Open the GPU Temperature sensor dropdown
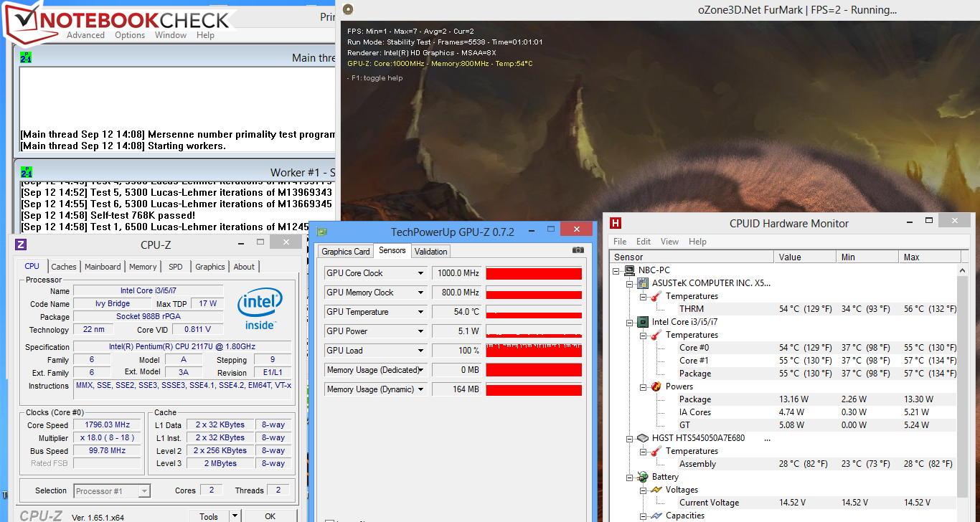Image resolution: width=980 pixels, height=522 pixels. 421,312
